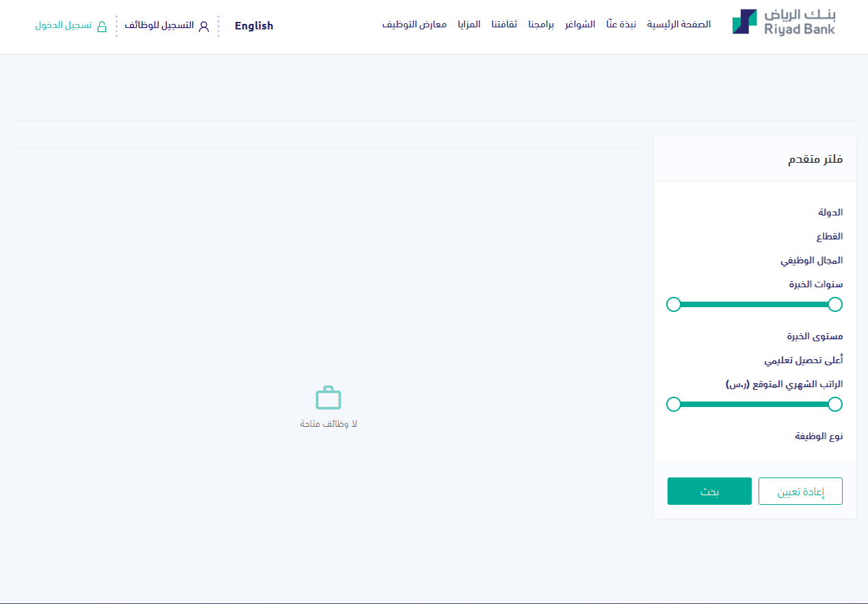Viewport: 868px width, 604px height.
Task: Open برامجنا programs page
Action: pyautogui.click(x=541, y=25)
